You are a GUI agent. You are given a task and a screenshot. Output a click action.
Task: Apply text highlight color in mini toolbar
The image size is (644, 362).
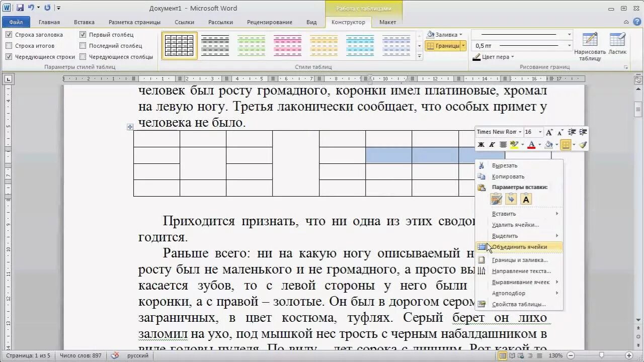514,145
